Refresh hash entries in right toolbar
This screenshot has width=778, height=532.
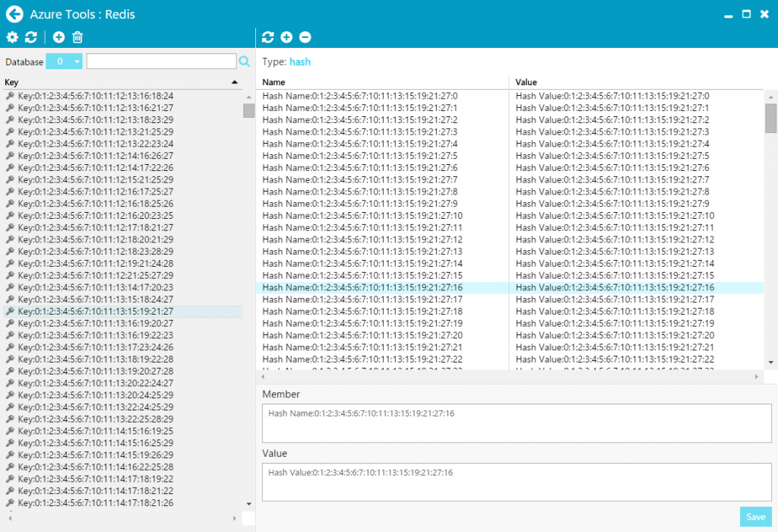[267, 37]
